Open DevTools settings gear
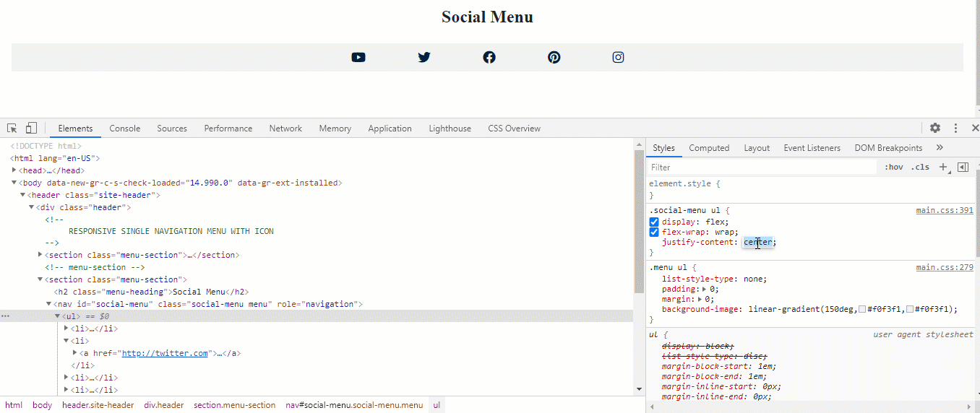980x413 pixels. click(x=935, y=128)
